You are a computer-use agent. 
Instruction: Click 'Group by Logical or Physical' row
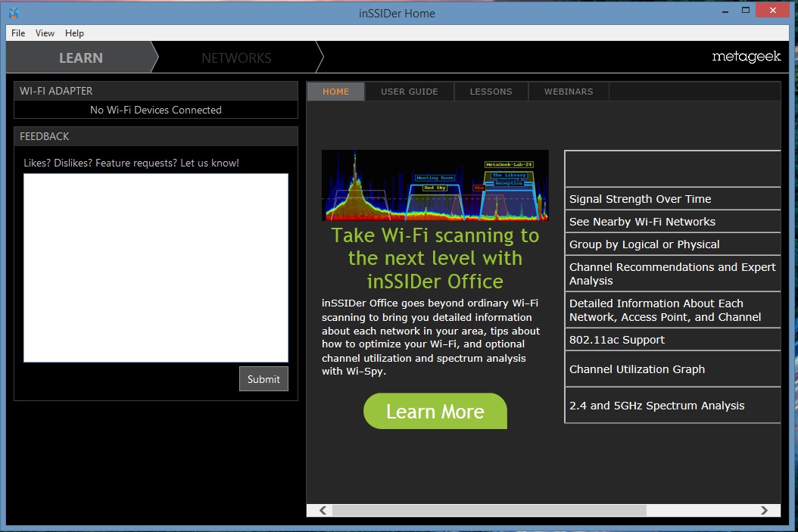672,244
